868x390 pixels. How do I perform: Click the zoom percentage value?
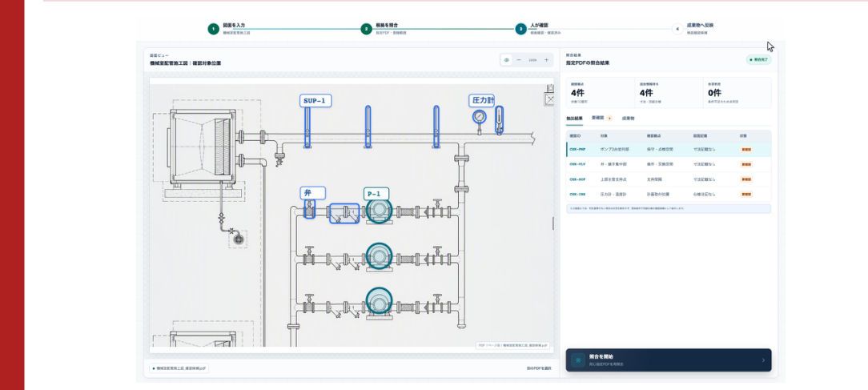point(532,60)
